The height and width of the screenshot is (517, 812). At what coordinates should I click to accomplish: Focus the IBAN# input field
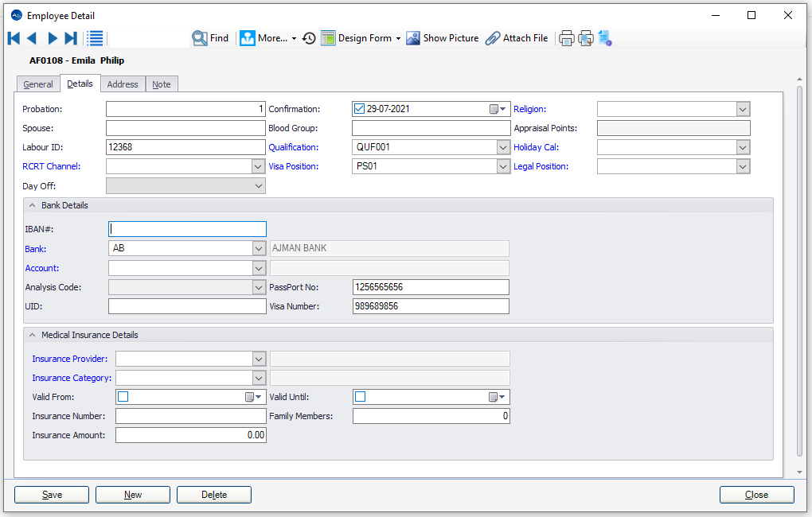point(187,229)
